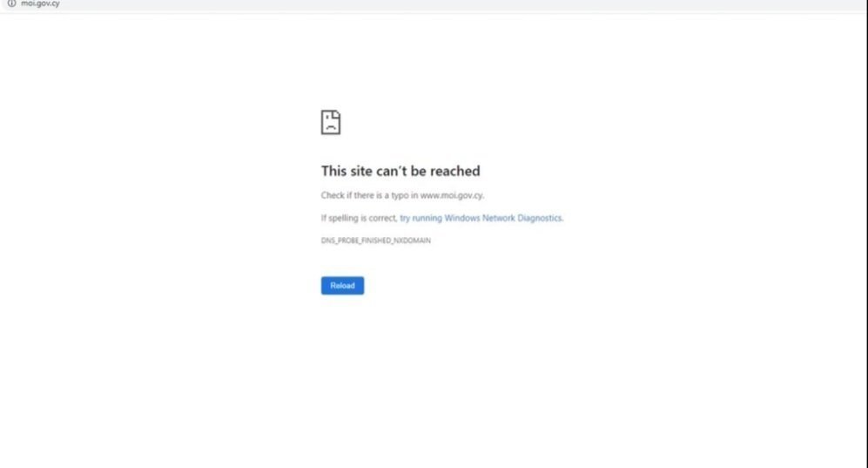Click the folded corner of the error page icon
This screenshot has height=468, width=868.
[x=337, y=114]
